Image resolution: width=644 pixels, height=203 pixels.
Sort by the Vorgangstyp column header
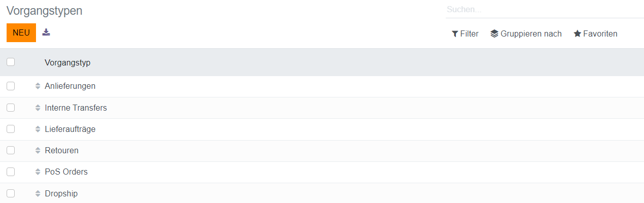point(67,62)
